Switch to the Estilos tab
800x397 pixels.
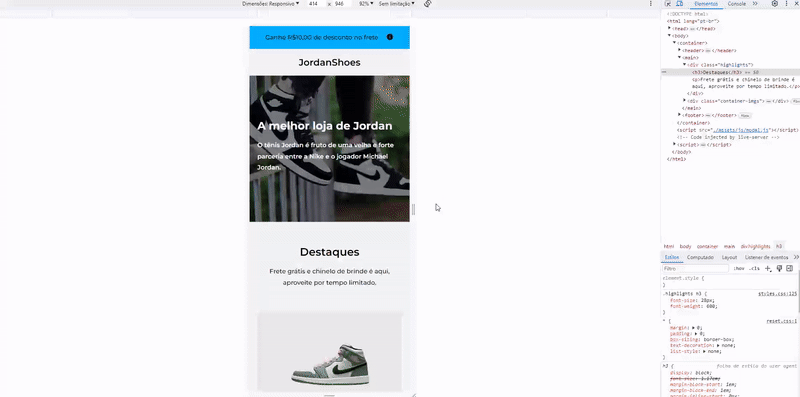coord(672,257)
